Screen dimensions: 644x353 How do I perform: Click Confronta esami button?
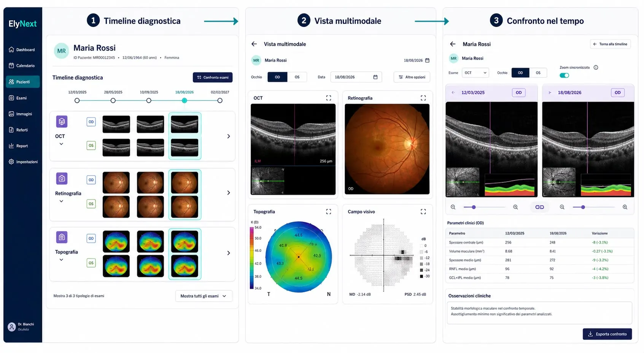coord(213,78)
